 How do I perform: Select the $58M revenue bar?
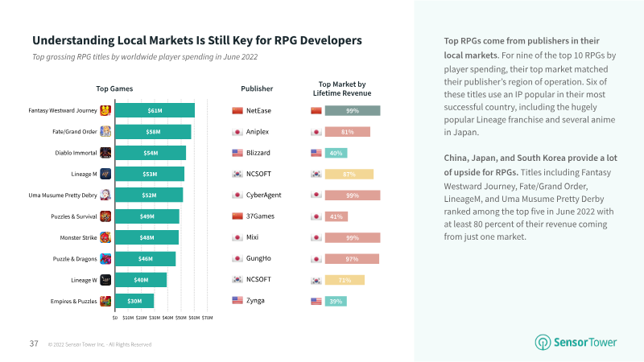click(x=153, y=132)
